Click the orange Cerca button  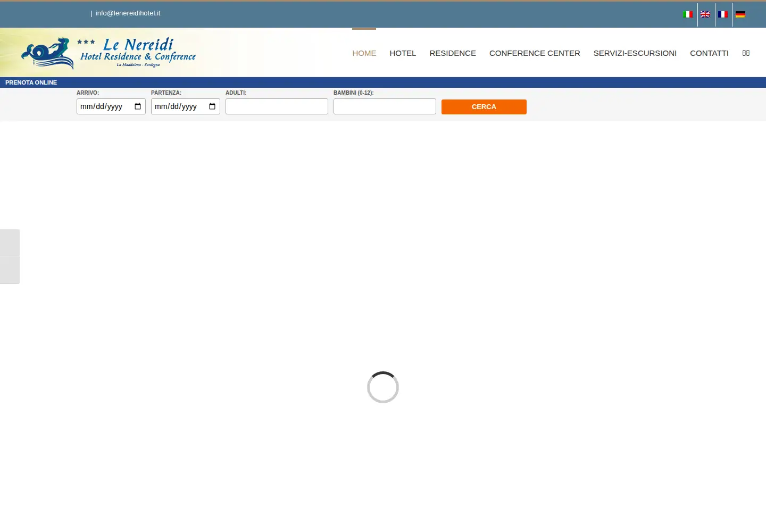click(484, 107)
